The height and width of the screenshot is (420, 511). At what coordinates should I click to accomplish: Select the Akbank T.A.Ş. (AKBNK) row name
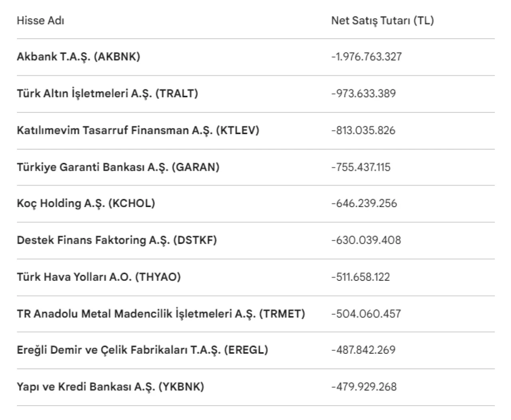tap(78, 57)
